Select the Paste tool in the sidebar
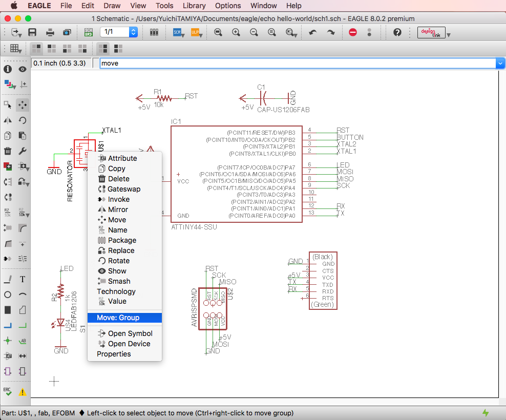506x420 pixels. [22, 136]
